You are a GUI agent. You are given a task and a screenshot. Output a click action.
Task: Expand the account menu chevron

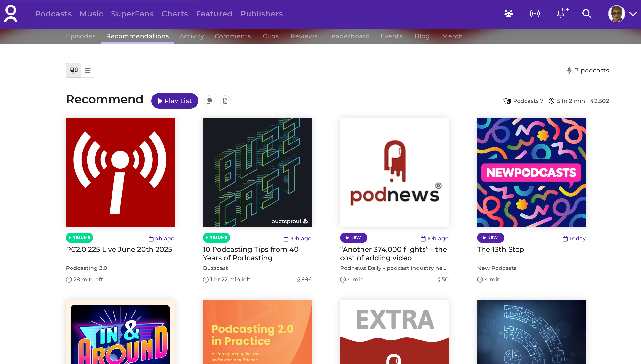coord(633,14)
